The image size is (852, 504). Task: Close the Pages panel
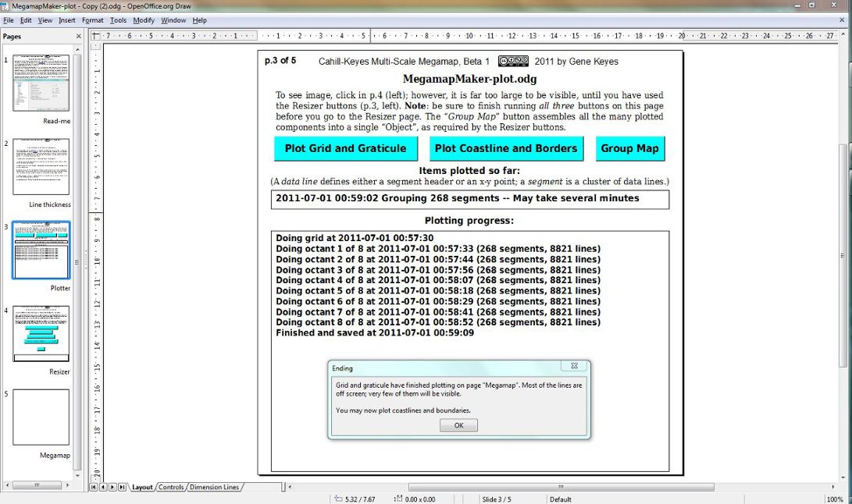tap(78, 37)
